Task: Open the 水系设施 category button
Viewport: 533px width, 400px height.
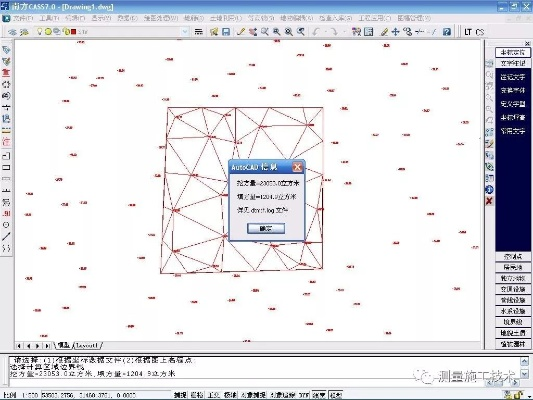Action: click(513, 311)
